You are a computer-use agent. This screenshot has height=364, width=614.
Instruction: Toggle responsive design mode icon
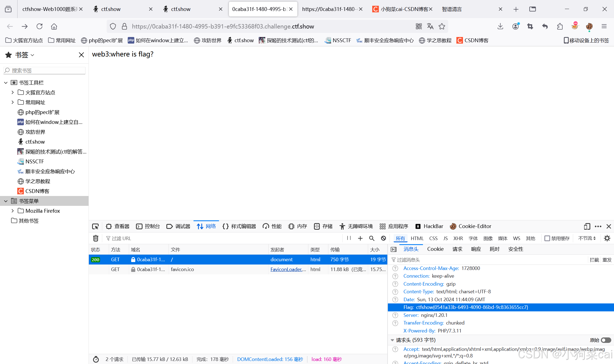point(587,226)
